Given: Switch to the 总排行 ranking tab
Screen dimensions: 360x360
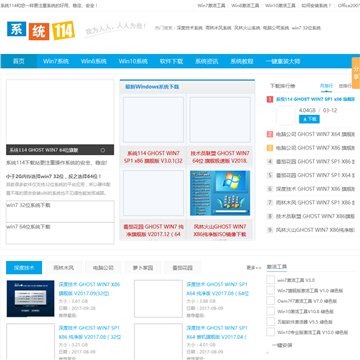Looking at the screenshot, I should pos(345,86).
